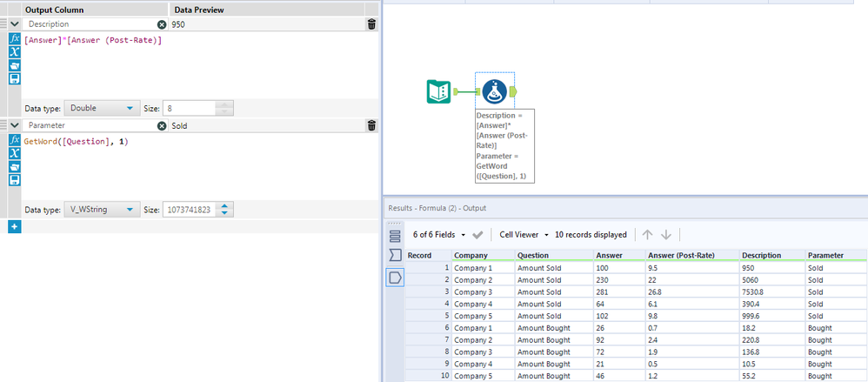Apply field selection checkmark in results
This screenshot has width=868, height=382.
pos(477,235)
